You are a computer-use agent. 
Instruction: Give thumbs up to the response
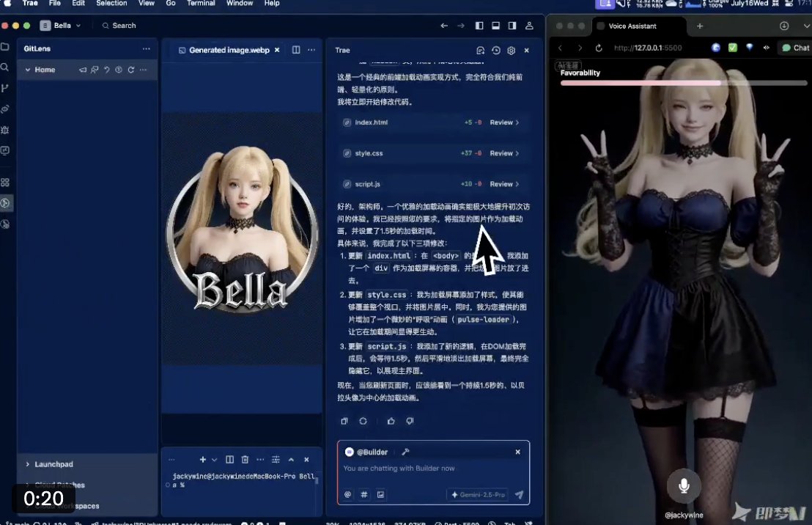391,421
